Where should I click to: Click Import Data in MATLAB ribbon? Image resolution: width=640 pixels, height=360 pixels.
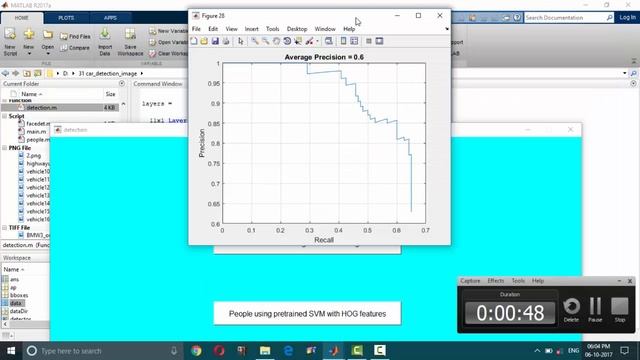(105, 42)
